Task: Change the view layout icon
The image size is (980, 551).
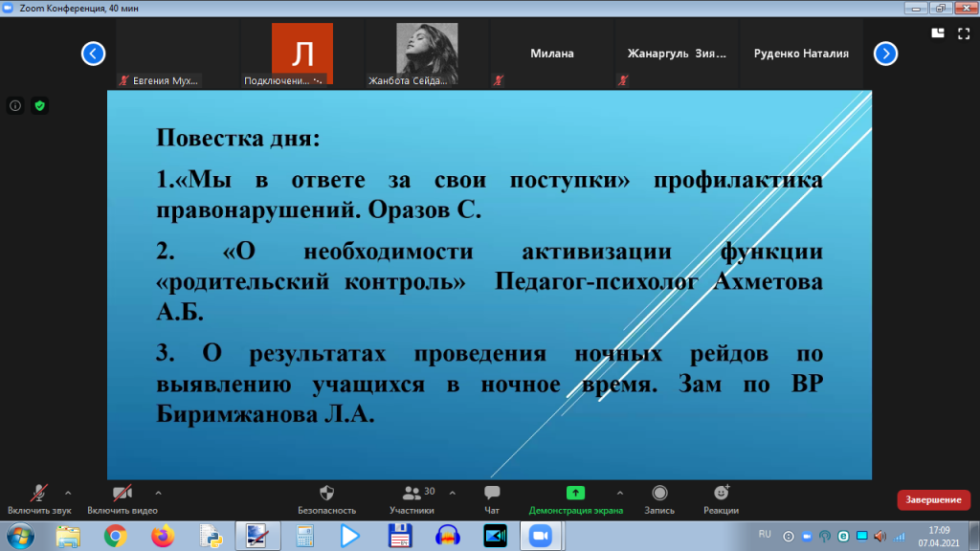Action: pyautogui.click(x=938, y=33)
